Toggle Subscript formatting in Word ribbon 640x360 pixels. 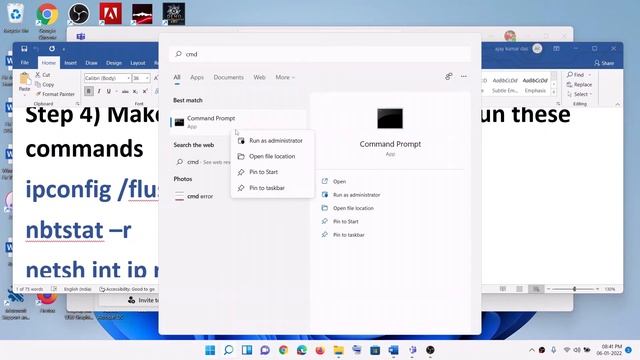point(135,91)
